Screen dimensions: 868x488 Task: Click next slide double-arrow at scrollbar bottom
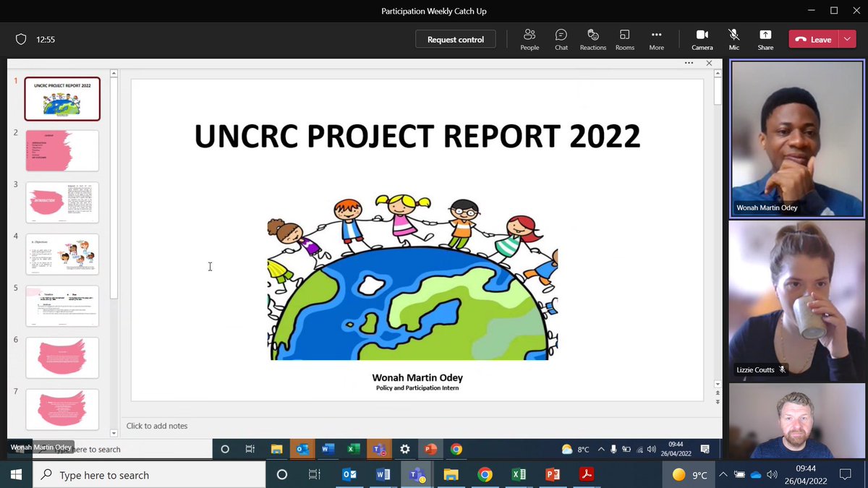(x=718, y=402)
